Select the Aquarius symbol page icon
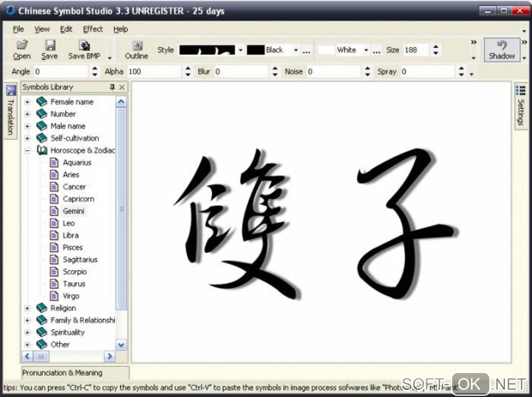The height and width of the screenshot is (397, 532). click(x=54, y=163)
